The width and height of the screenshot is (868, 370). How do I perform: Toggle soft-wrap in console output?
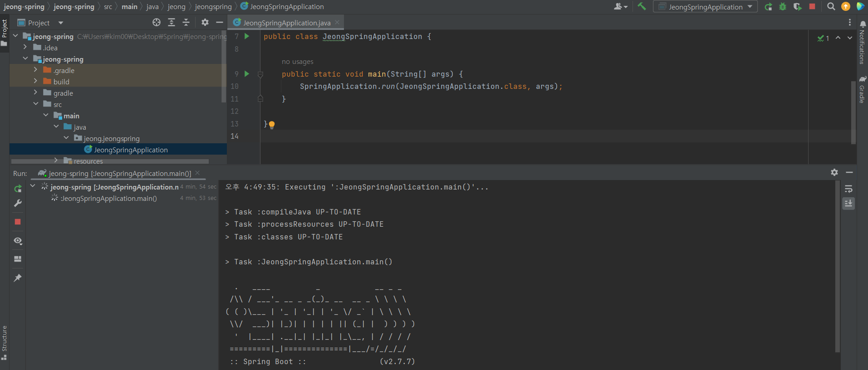[x=848, y=189]
